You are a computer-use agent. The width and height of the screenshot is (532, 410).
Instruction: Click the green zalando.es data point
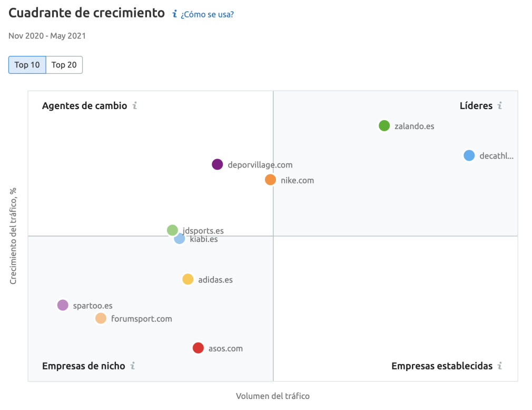pos(385,126)
